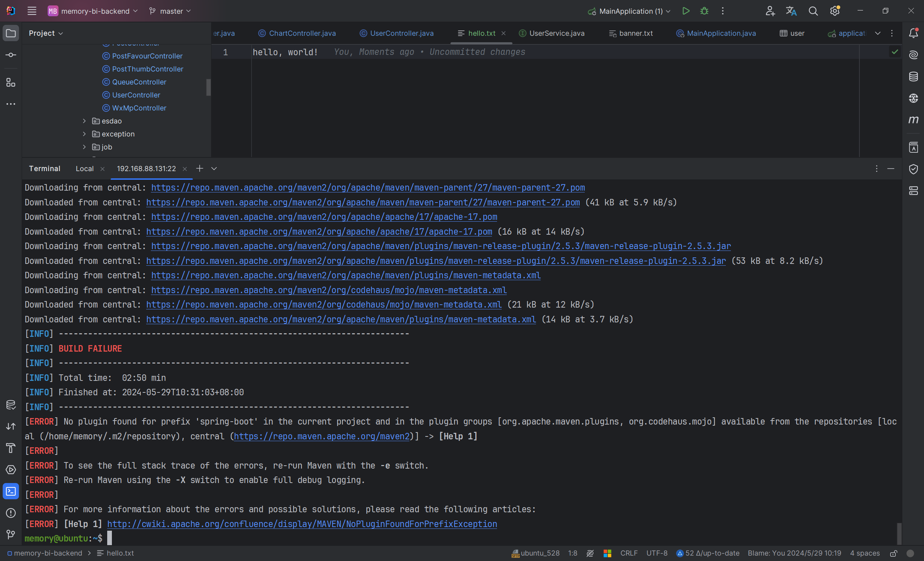Screen dimensions: 924x561
Task: Open the Terminal tool window button
Action: pyautogui.click(x=11, y=491)
